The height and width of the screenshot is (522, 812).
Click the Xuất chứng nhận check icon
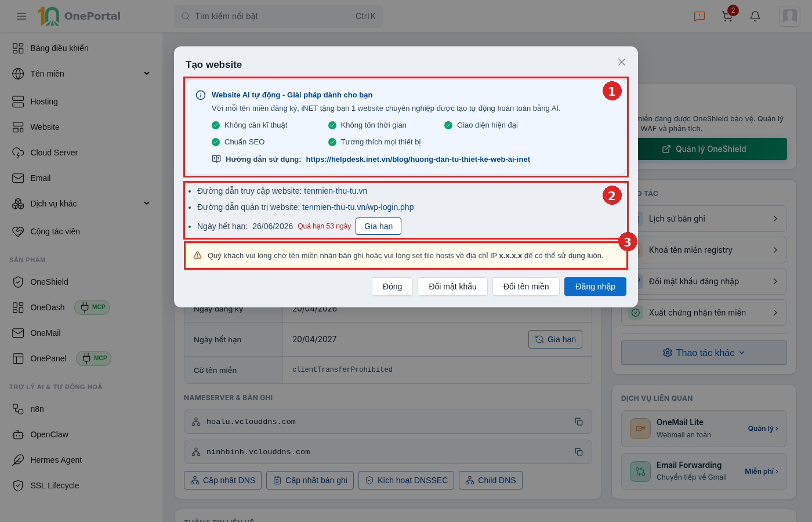pyautogui.click(x=636, y=313)
